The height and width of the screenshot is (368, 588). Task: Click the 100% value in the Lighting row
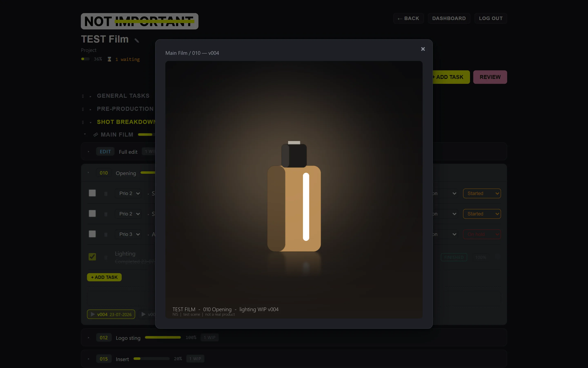pyautogui.click(x=481, y=257)
